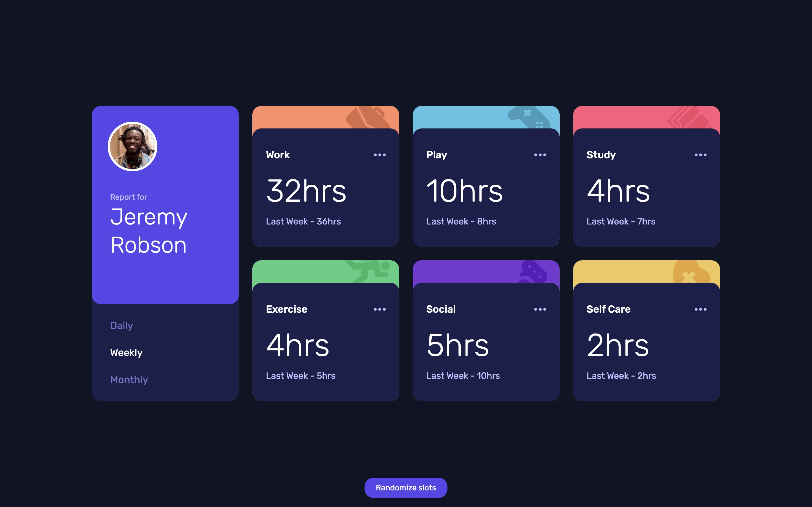Open options for Exercise activity card

[379, 309]
